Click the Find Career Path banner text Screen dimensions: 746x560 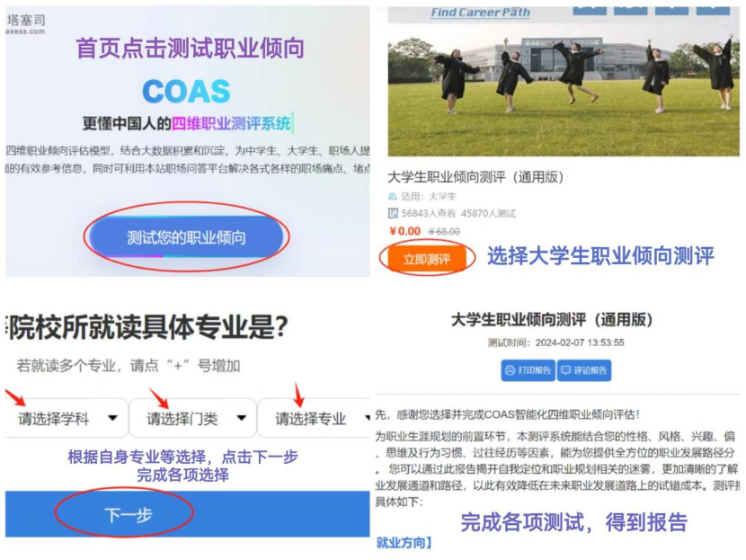pyautogui.click(x=481, y=13)
